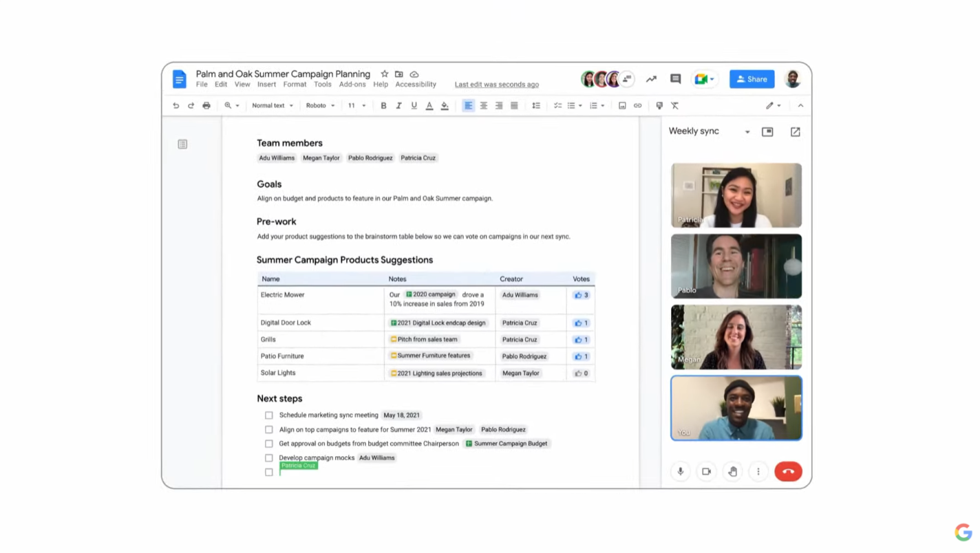Tick the Develop campaign mocks checkbox
The image size is (980, 553).
tap(269, 458)
